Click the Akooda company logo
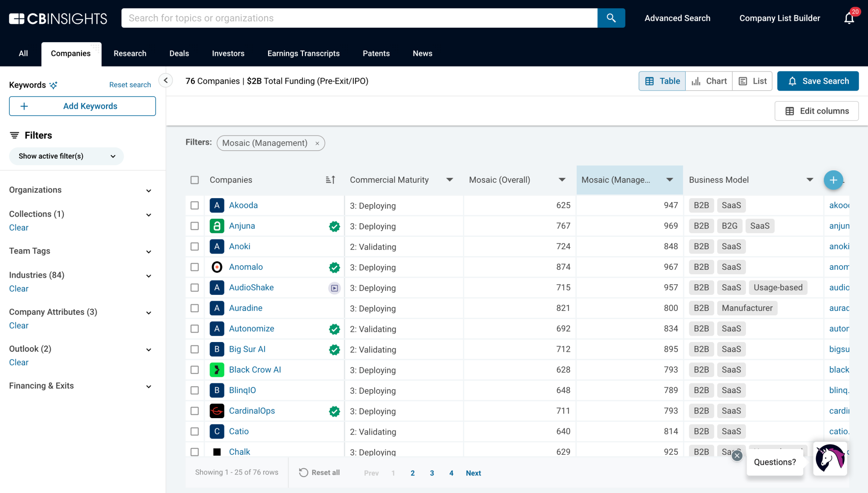Viewport: 868px width, 493px height. coord(217,206)
